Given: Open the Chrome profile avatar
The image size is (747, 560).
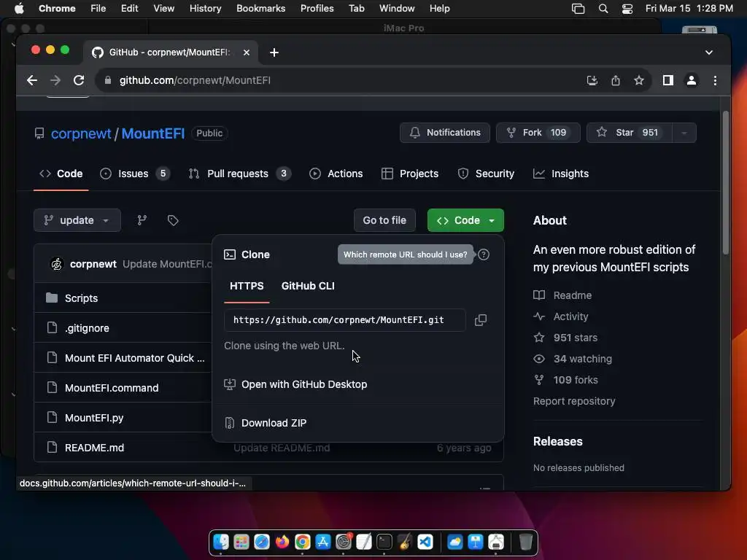Looking at the screenshot, I should click(692, 80).
